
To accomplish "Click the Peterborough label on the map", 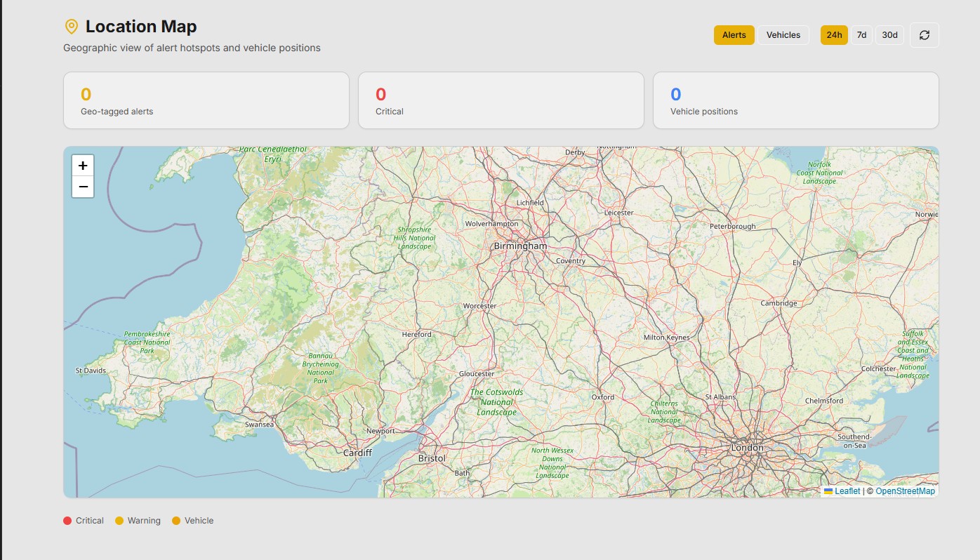I will tap(733, 226).
